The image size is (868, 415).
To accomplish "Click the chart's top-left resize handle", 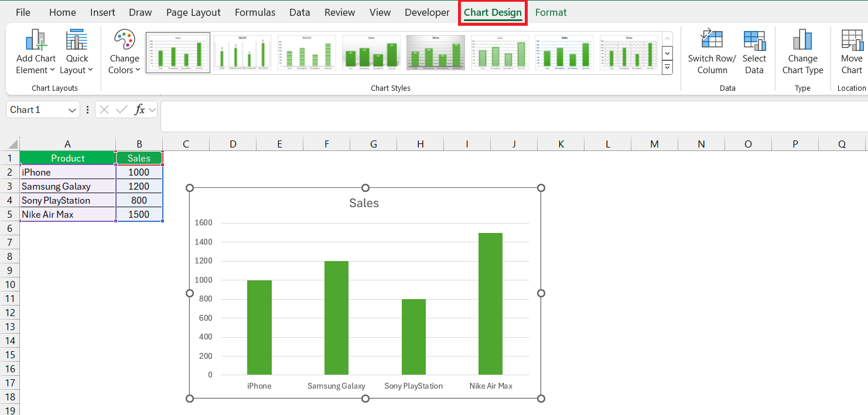I will [189, 188].
